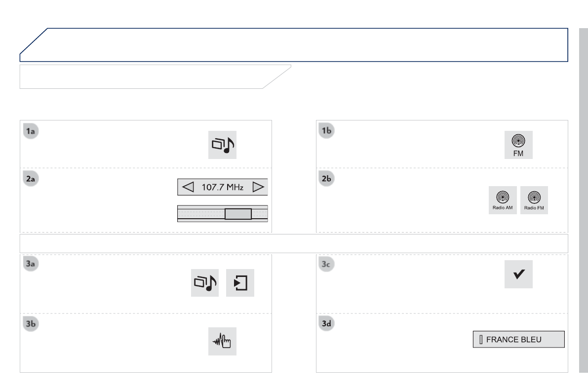Click the arrow-into-box icon in step 3a
This screenshot has height=392, width=588.
tap(240, 282)
